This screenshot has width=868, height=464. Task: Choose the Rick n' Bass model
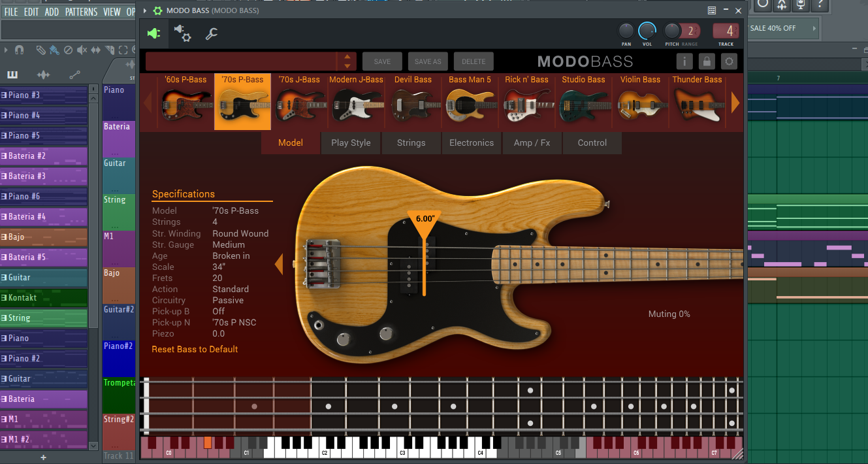[x=526, y=101]
